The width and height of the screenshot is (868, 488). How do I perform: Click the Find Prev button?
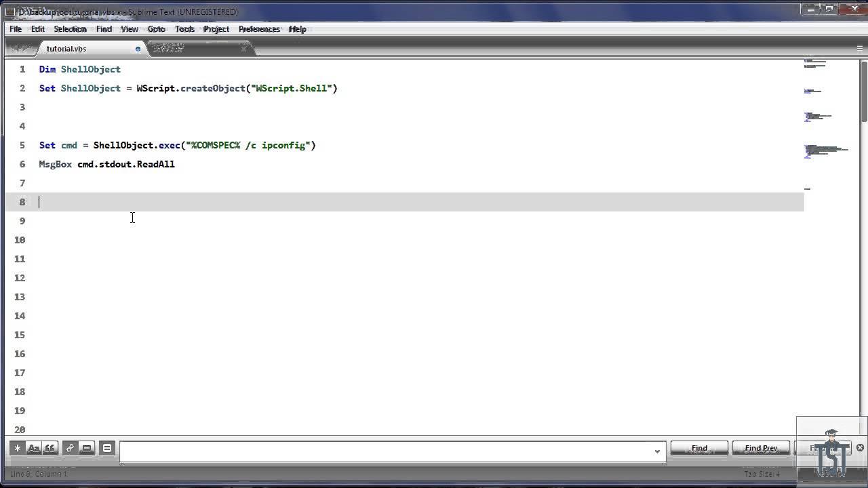[761, 448]
